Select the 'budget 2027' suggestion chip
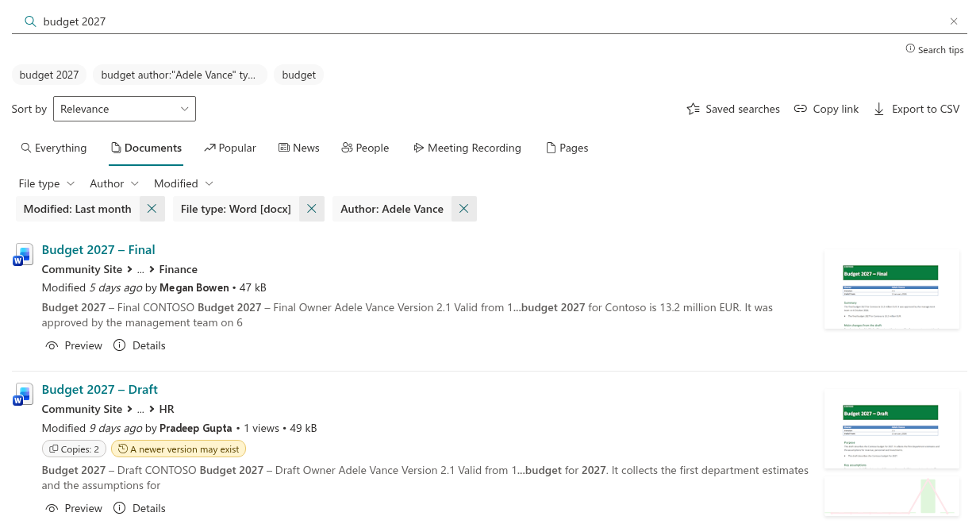The width and height of the screenshot is (980, 524). (x=49, y=75)
